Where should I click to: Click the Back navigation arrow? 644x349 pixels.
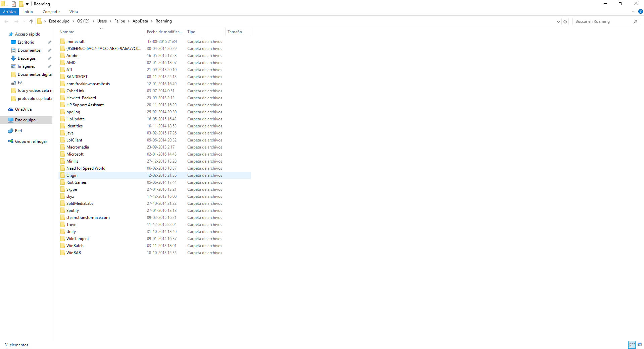6,21
